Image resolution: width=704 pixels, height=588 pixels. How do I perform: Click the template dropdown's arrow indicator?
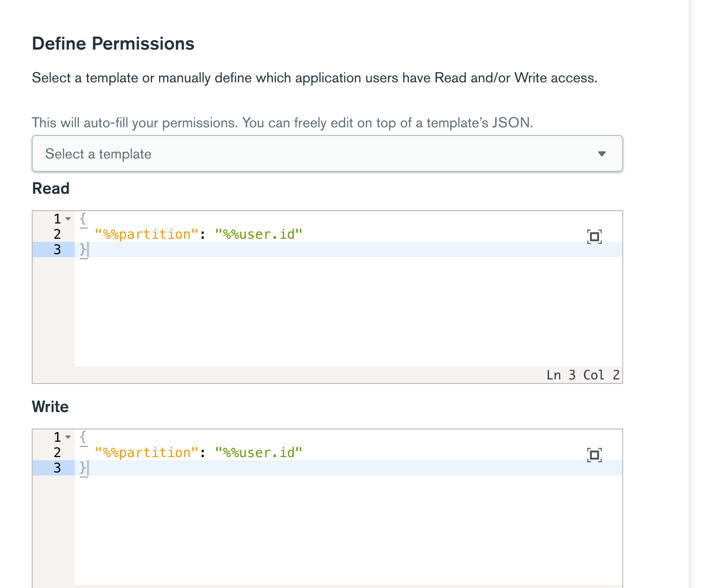pyautogui.click(x=602, y=154)
